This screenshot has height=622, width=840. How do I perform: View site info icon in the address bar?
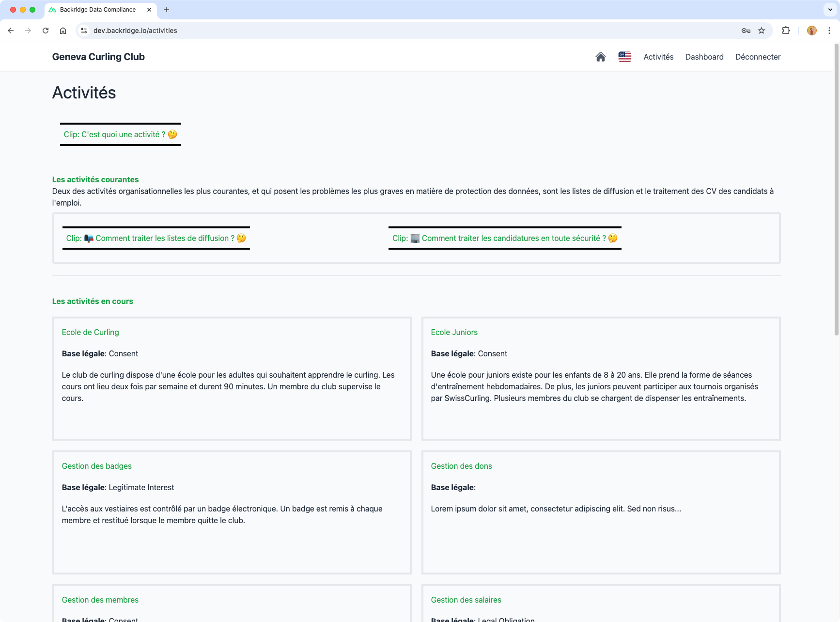(84, 30)
